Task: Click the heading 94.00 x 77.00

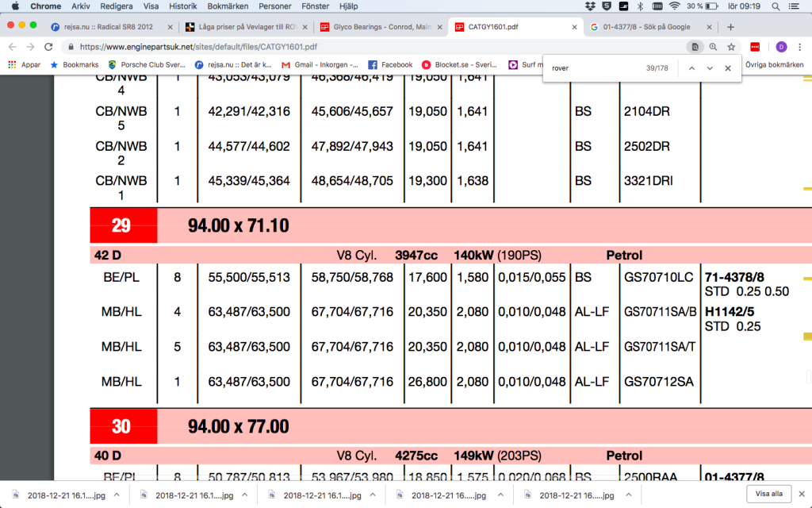Action: coord(238,426)
